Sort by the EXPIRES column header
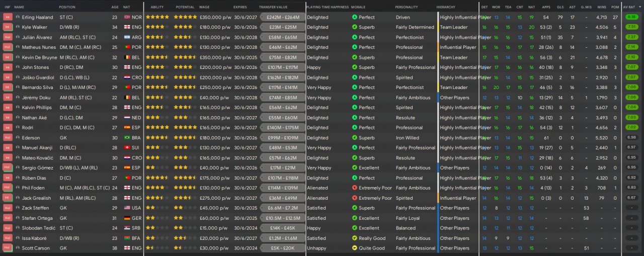 (240, 7)
